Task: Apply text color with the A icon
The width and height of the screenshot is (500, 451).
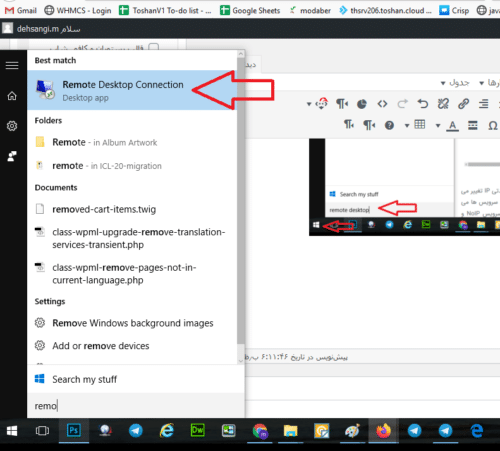Action: [452, 125]
